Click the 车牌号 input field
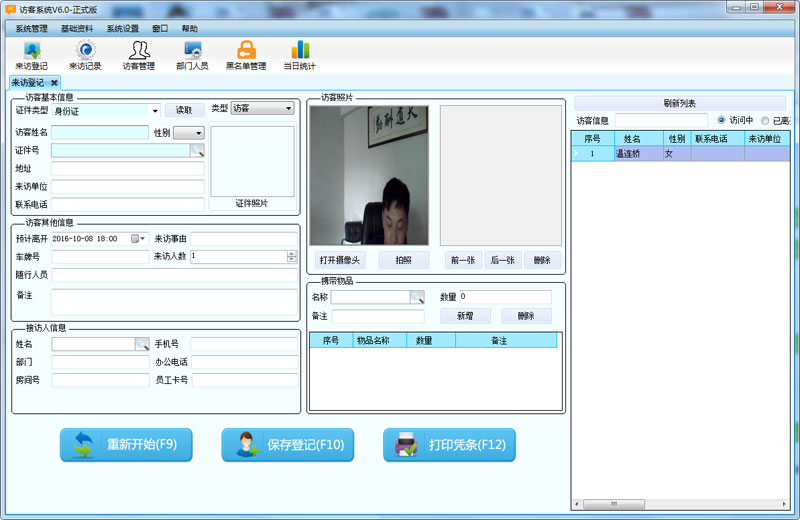The image size is (800, 520). point(100,257)
